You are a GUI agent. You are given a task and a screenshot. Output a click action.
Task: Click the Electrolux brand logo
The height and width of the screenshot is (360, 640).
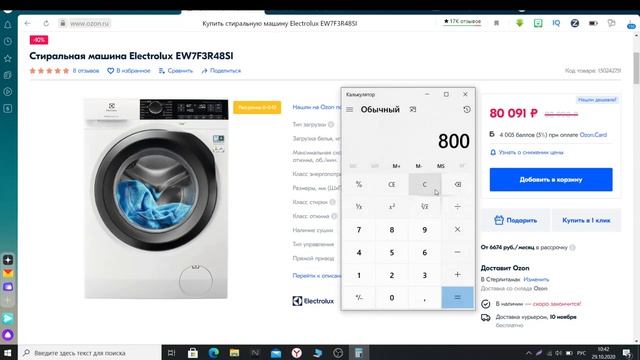coord(313,301)
